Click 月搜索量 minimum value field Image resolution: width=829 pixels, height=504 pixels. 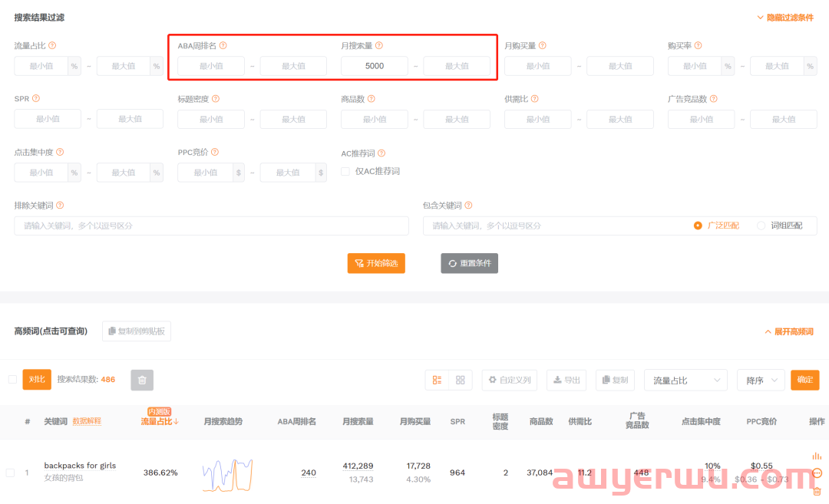(375, 66)
